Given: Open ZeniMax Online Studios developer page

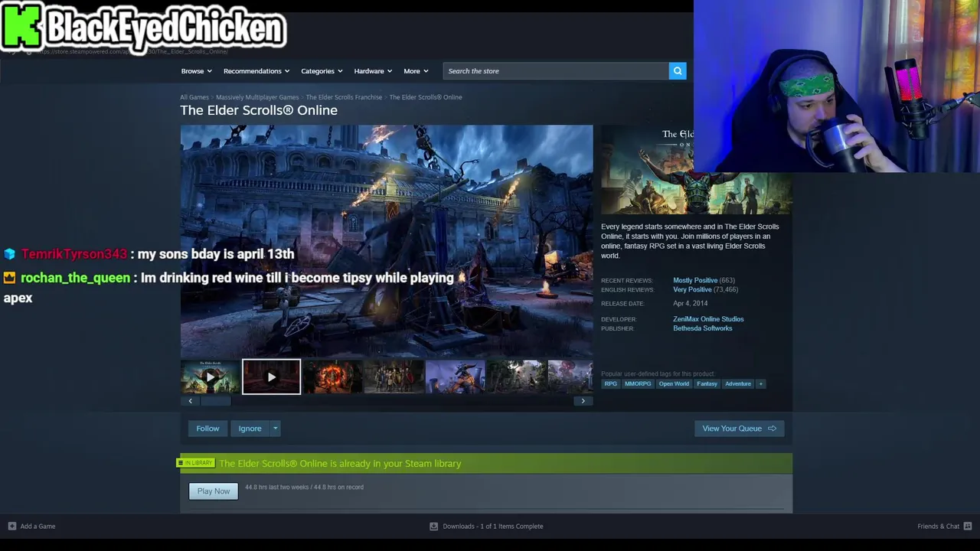Looking at the screenshot, I should point(708,319).
